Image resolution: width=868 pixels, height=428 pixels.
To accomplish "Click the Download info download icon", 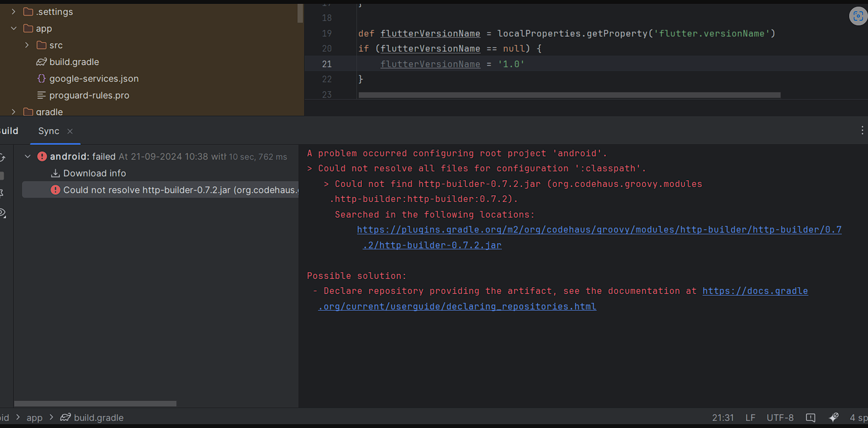I will (x=55, y=173).
